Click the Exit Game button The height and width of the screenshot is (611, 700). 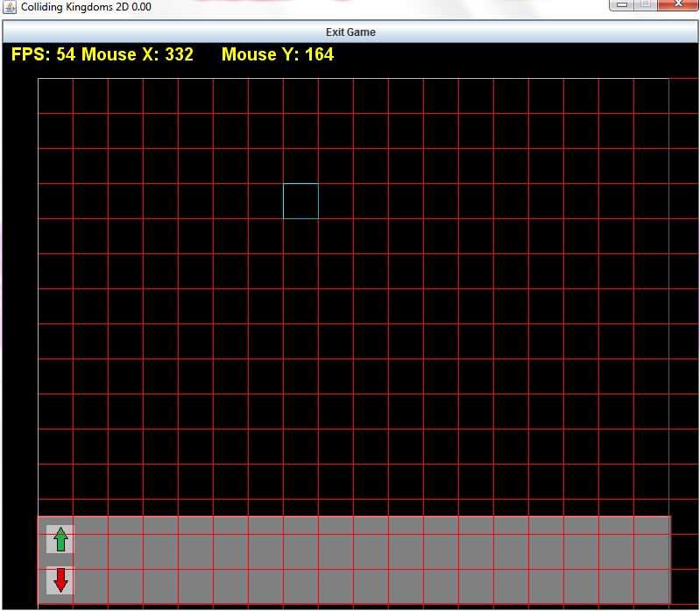pyautogui.click(x=350, y=32)
